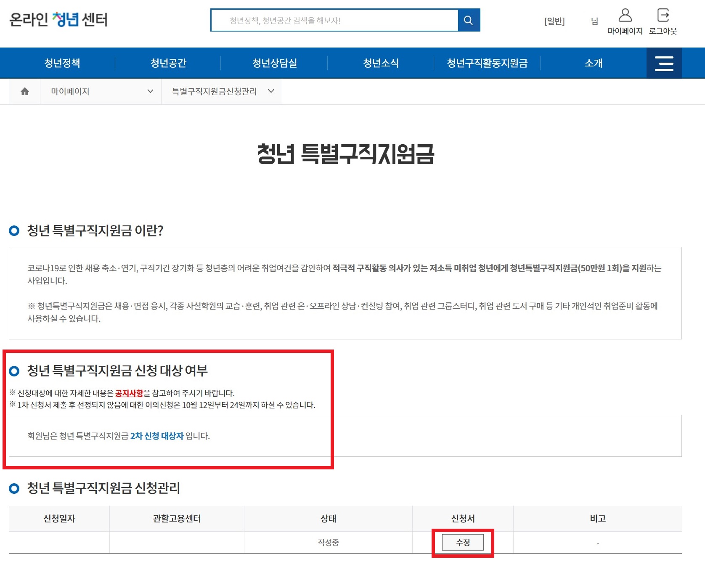Click the [일반] user type label
705x588 pixels.
pos(554,21)
